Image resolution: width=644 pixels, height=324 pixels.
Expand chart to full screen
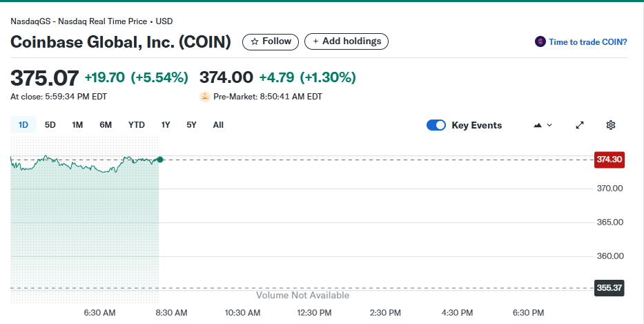[580, 125]
